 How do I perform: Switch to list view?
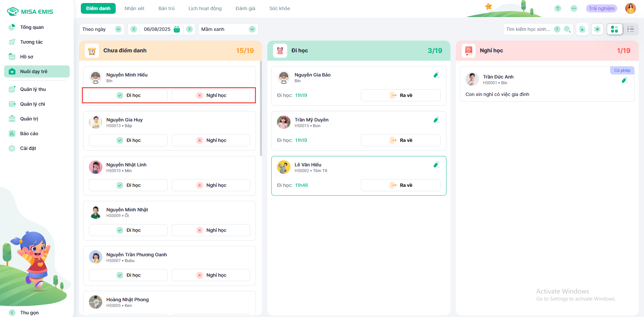[631, 29]
